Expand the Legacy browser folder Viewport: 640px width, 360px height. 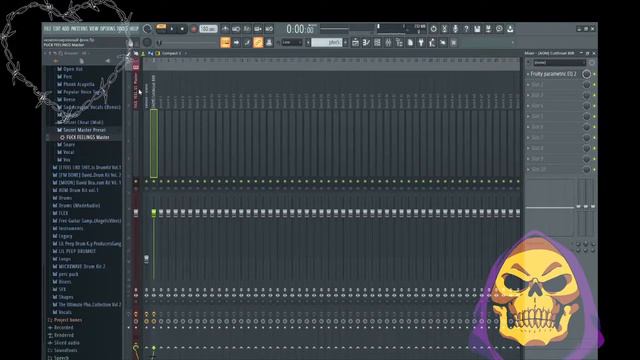tap(65, 236)
